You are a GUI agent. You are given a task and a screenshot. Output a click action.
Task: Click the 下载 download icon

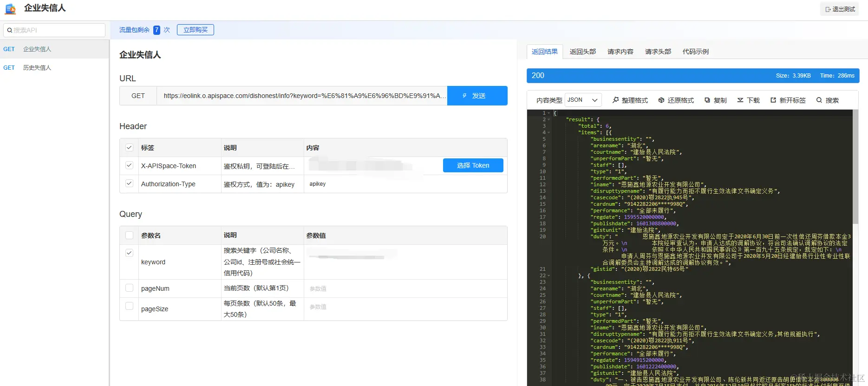pos(740,100)
